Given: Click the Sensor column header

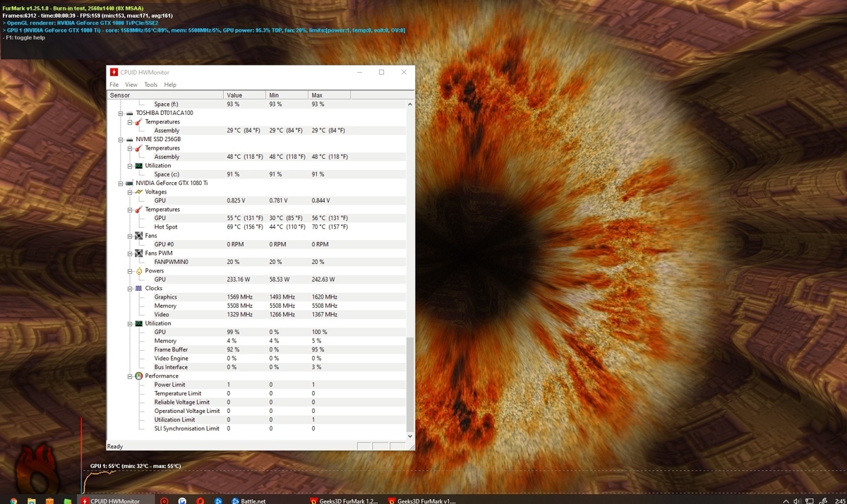Looking at the screenshot, I should [x=165, y=95].
